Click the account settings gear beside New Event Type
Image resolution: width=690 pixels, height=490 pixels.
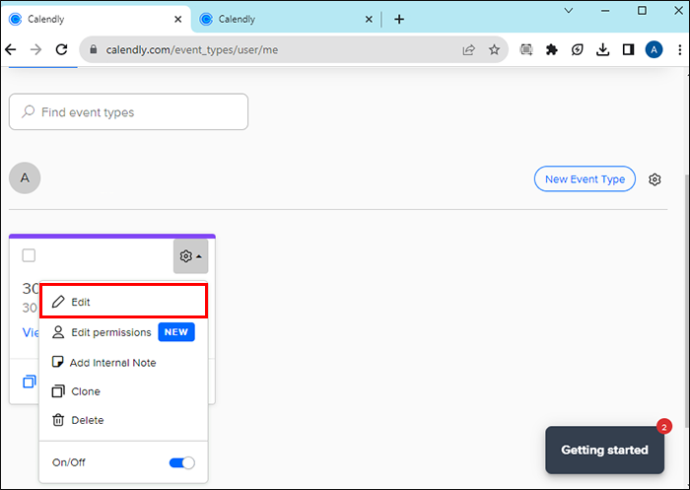pos(654,179)
